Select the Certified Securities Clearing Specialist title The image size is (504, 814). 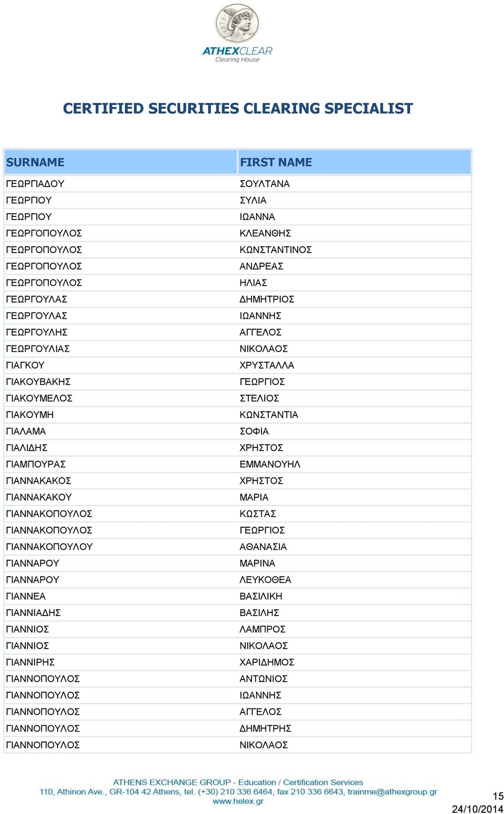tap(238, 108)
